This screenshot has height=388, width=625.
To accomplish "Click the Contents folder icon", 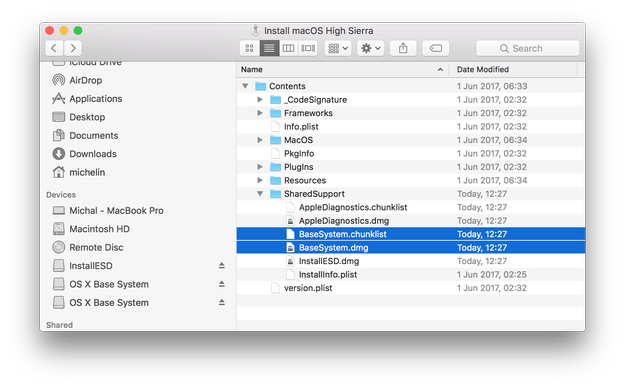I will tap(260, 86).
